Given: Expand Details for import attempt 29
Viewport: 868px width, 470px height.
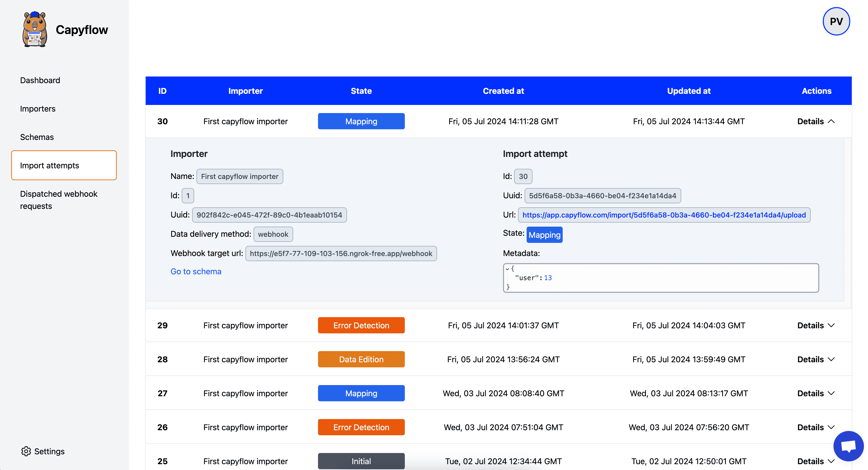Looking at the screenshot, I should tap(816, 325).
